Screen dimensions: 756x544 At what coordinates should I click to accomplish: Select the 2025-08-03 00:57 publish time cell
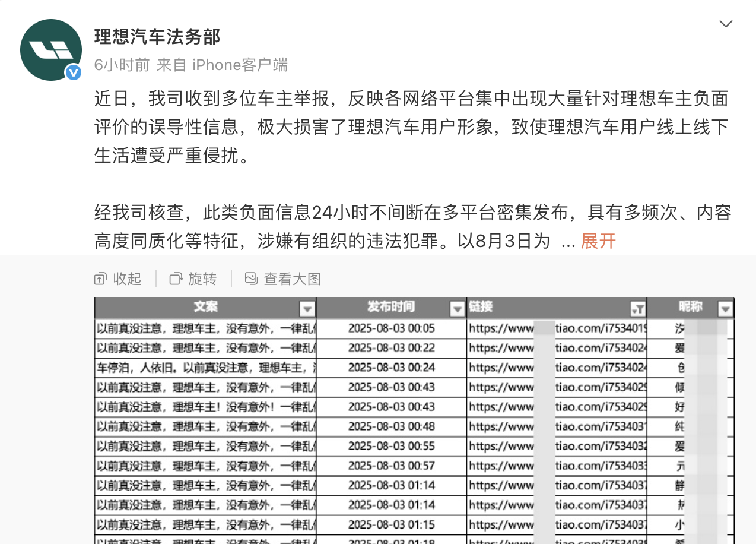pyautogui.click(x=391, y=466)
